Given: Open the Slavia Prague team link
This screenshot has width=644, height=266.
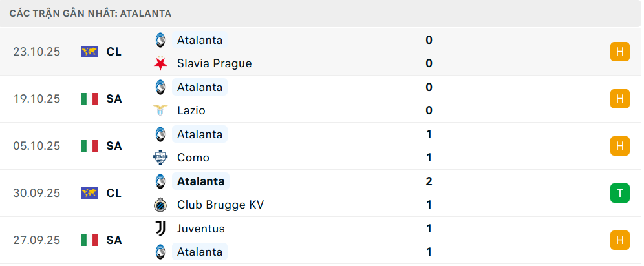Looking at the screenshot, I should tap(214, 63).
